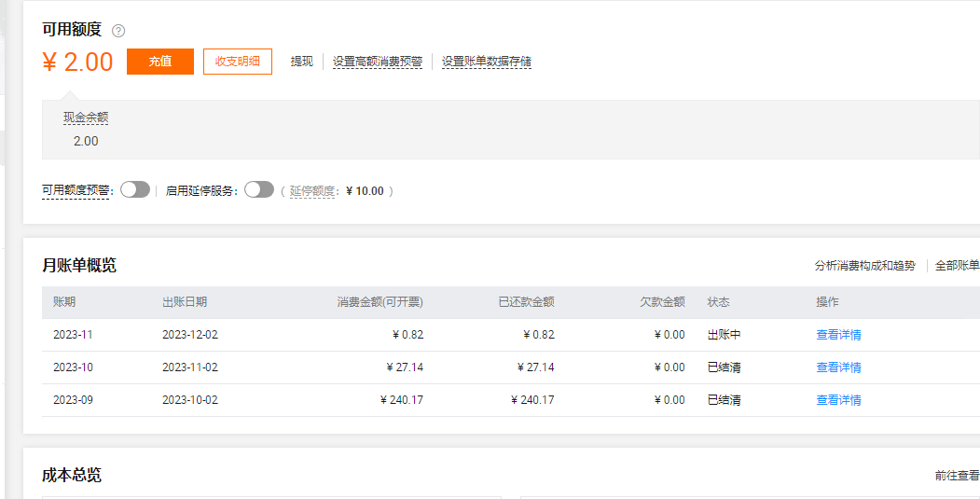980x499 pixels.
Task: View details for the 2023-11 bill
Action: (x=838, y=335)
